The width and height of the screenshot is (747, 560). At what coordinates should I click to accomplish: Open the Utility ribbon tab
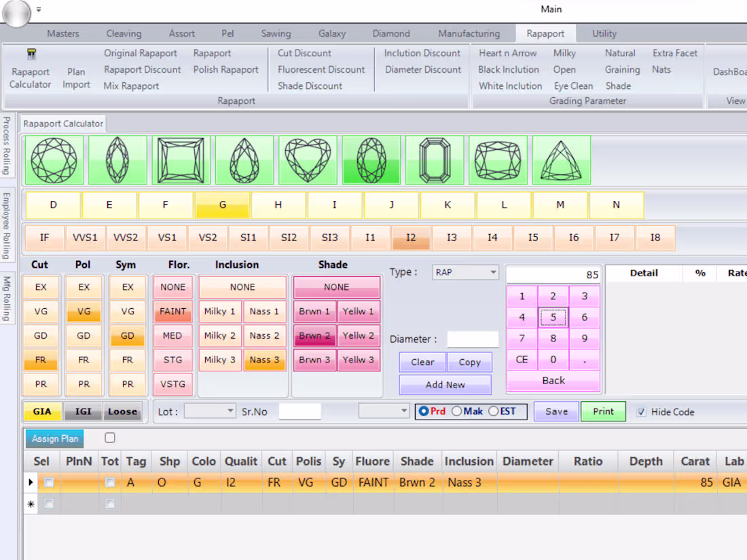603,33
